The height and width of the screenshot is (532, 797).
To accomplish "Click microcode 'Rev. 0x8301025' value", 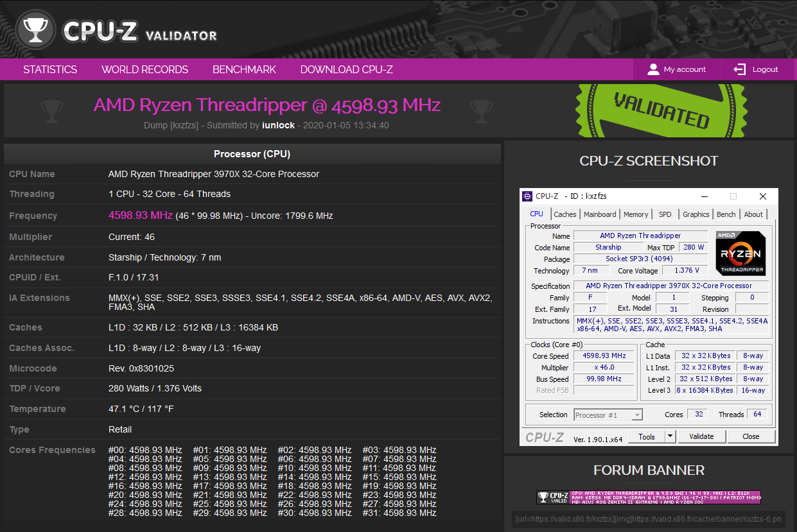I will (x=141, y=368).
